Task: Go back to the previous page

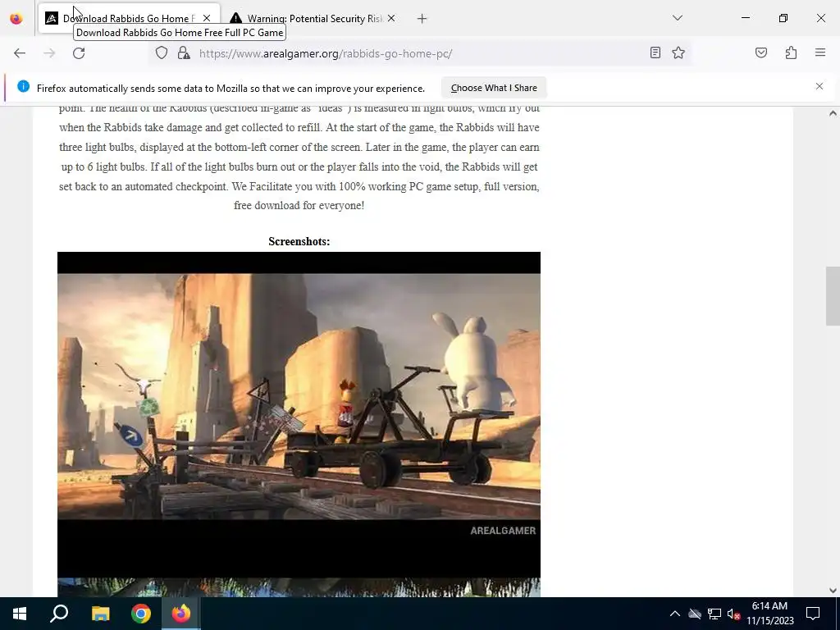Action: coord(20,53)
